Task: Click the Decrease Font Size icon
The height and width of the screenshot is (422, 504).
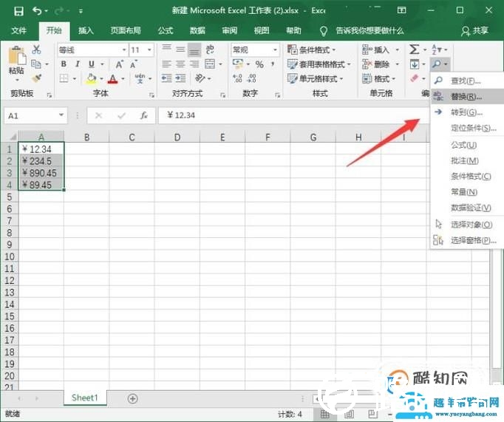Action: 134,64
